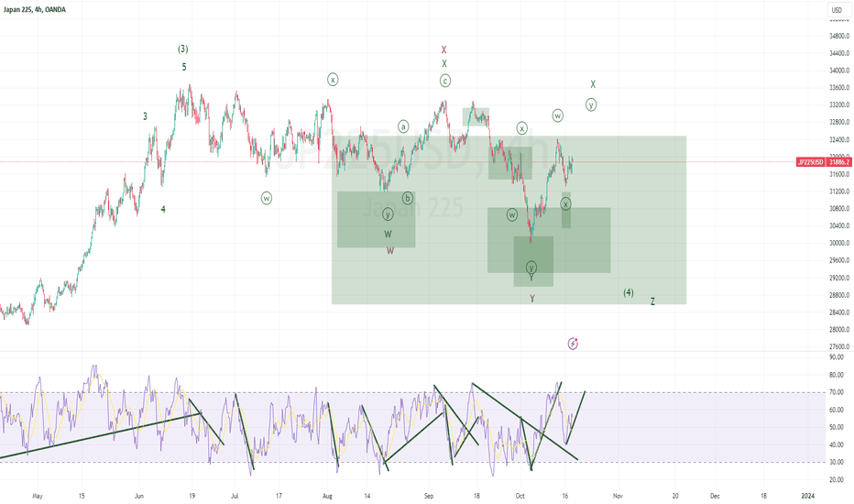Select the circled a wave label
The width and height of the screenshot is (854, 504).
point(403,126)
